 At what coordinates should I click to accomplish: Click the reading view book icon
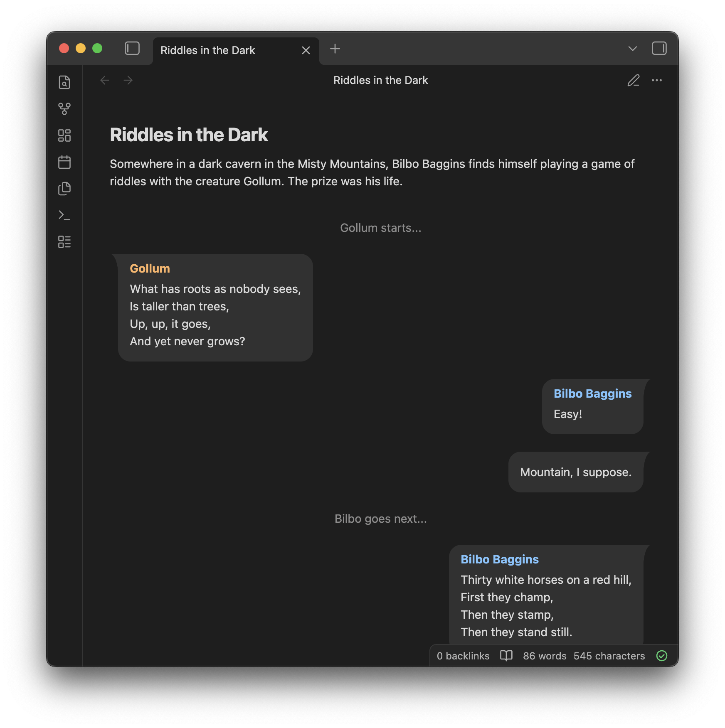click(x=506, y=656)
